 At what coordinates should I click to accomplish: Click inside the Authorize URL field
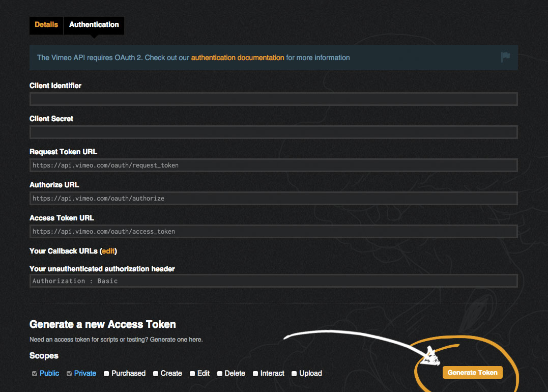[x=273, y=199]
